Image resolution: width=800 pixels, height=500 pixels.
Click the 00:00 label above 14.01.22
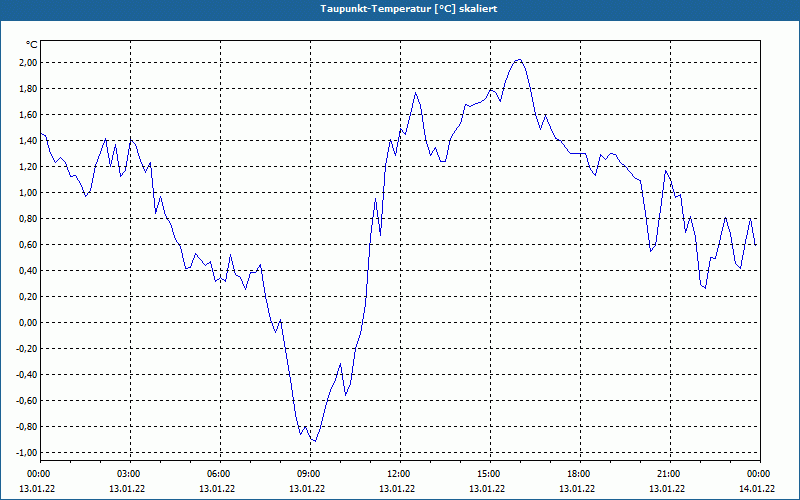(x=760, y=474)
